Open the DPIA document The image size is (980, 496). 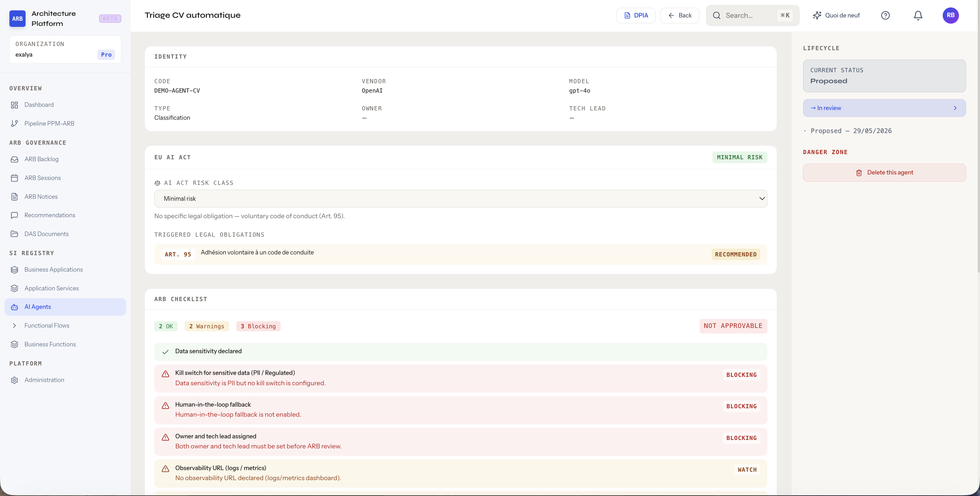click(636, 15)
